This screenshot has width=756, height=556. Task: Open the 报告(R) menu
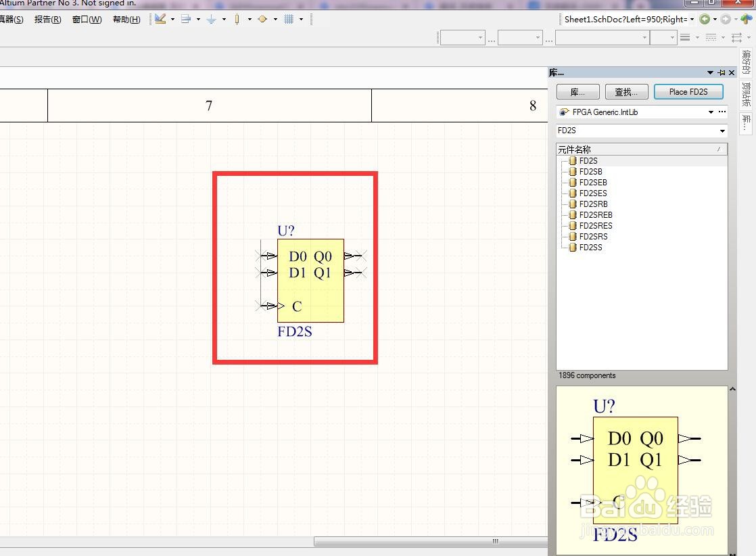(48, 20)
